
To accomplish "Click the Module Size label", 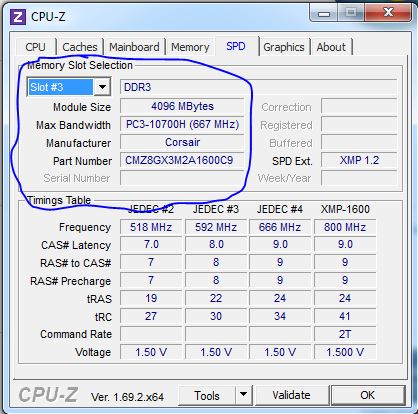I will 82,107.
